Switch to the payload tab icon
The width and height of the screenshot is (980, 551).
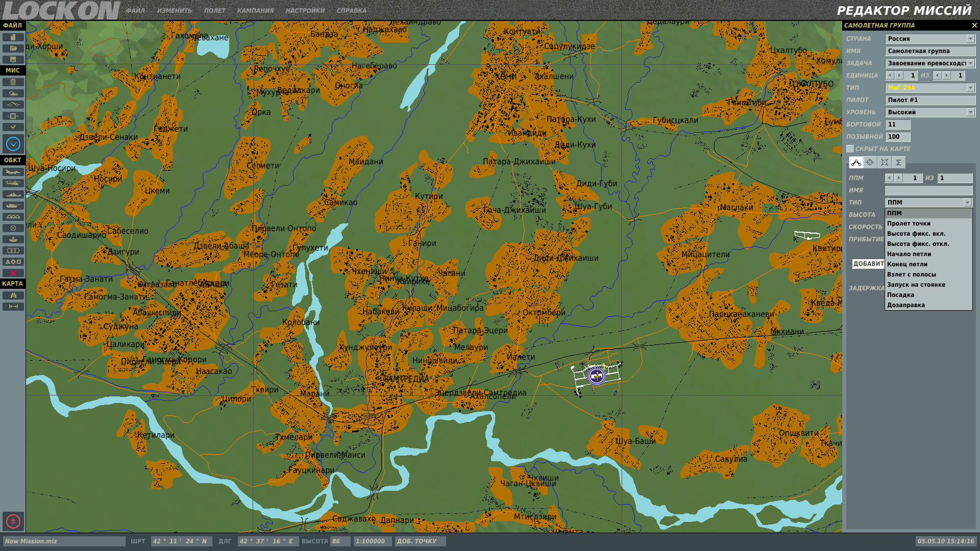coord(884,162)
